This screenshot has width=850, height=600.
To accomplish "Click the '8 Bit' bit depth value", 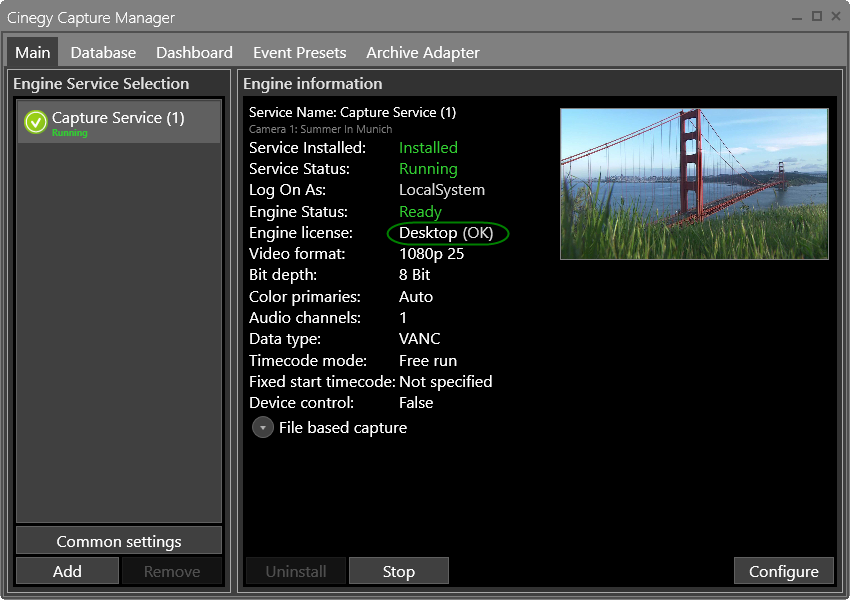I will (x=415, y=275).
